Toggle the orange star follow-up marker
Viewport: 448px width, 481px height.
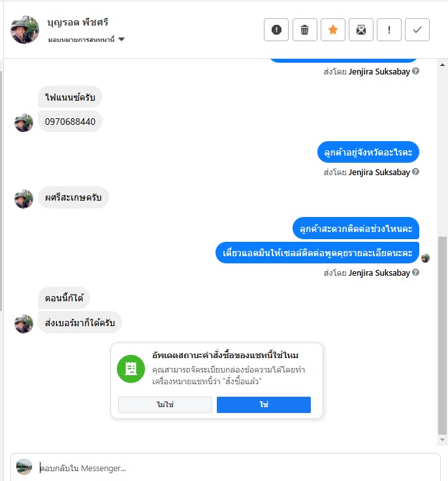(x=332, y=30)
